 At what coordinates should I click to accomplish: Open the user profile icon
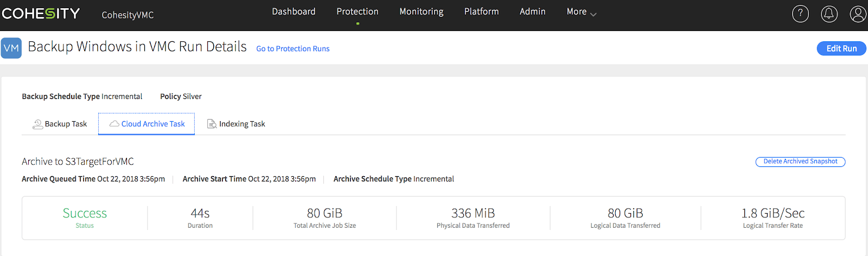pyautogui.click(x=858, y=14)
